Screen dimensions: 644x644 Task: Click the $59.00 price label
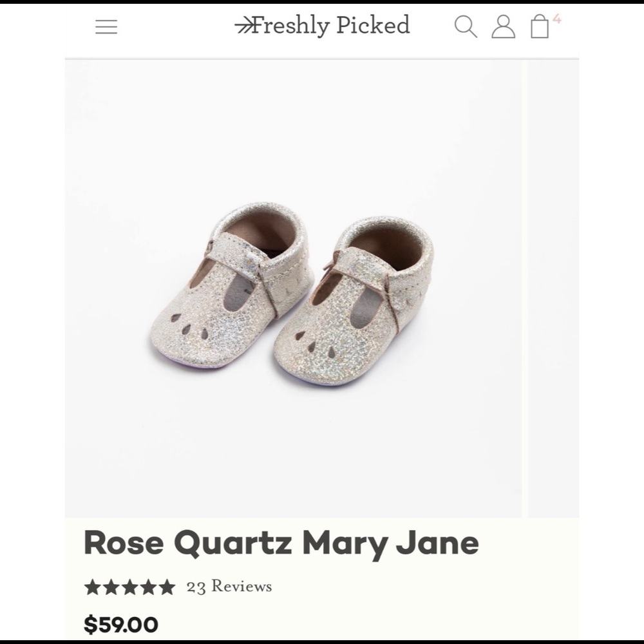click(x=119, y=624)
